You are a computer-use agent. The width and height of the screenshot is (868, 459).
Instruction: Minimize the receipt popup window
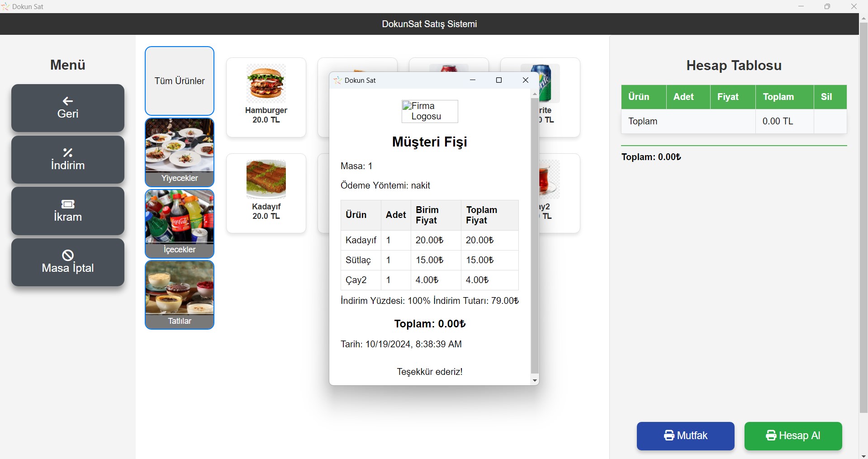(x=473, y=80)
